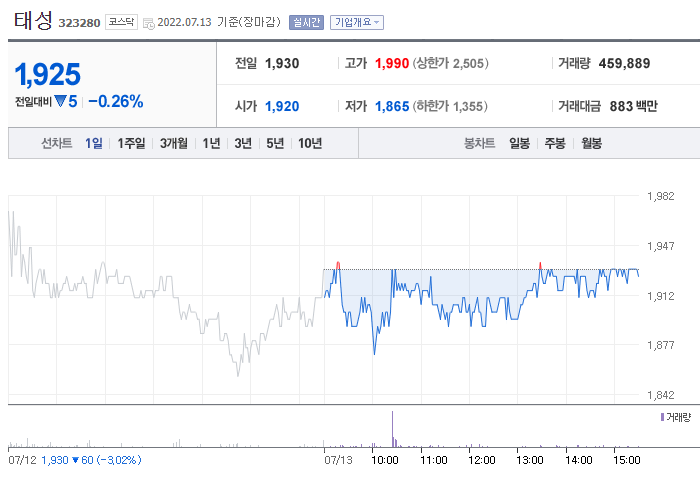Click the high price 1,990
The height and width of the screenshot is (479, 700).
pyautogui.click(x=392, y=63)
